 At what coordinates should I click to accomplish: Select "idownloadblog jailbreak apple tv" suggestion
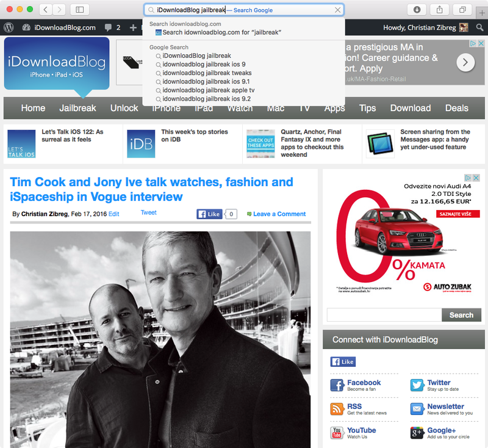click(243, 90)
